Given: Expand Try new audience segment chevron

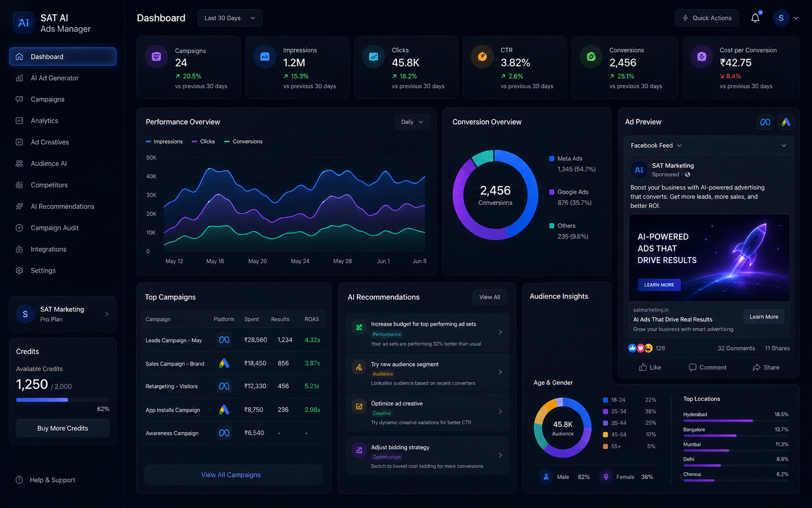Looking at the screenshot, I should point(500,372).
